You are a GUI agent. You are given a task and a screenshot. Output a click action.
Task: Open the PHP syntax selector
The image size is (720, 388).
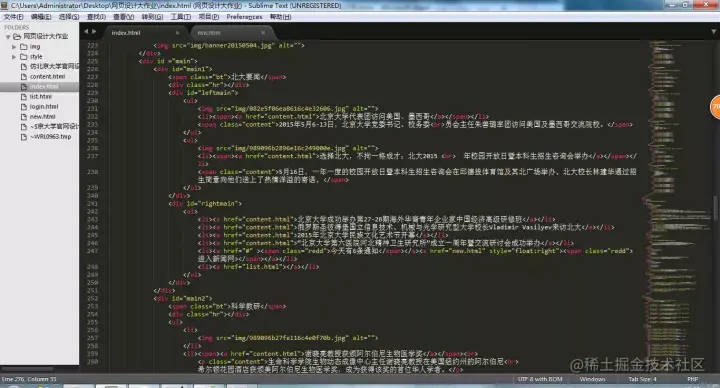[x=692, y=379]
